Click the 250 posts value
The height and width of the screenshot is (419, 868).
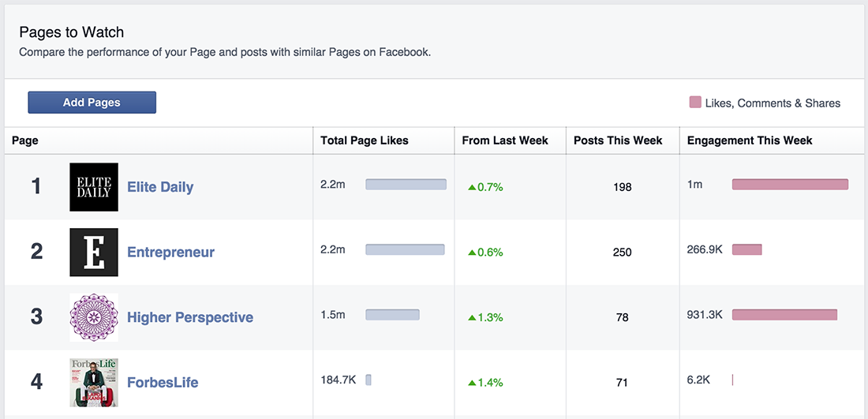tap(623, 253)
